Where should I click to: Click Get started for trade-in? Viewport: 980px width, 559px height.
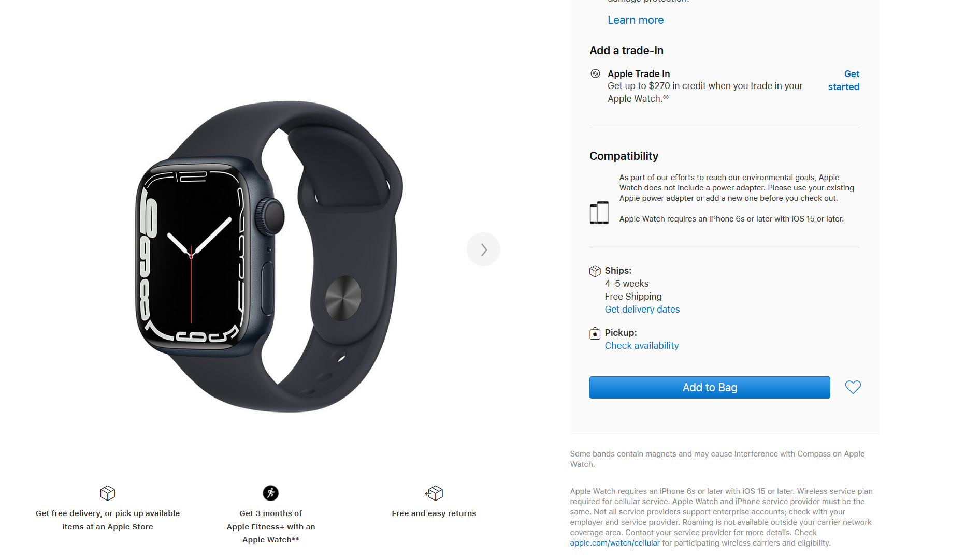click(x=844, y=80)
